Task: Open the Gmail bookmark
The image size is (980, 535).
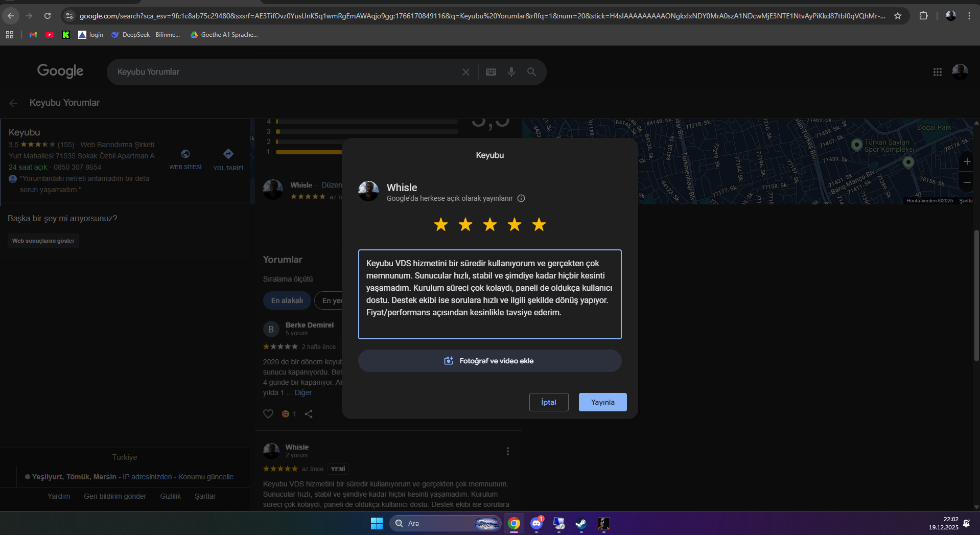Action: click(x=33, y=35)
